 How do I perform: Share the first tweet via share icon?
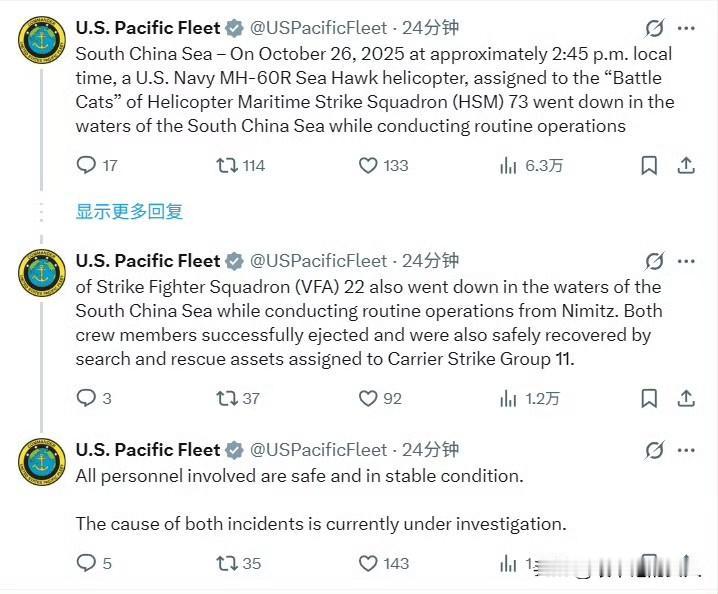tap(686, 165)
